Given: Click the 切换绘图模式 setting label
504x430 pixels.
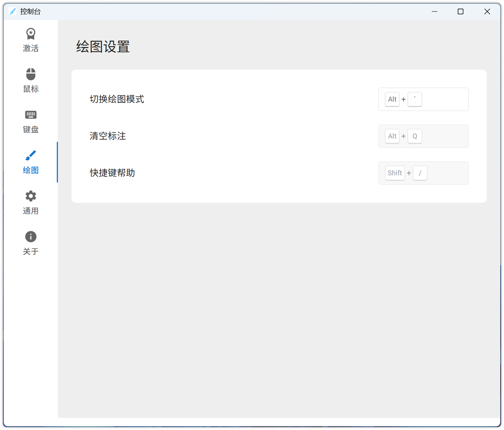Looking at the screenshot, I should [117, 99].
